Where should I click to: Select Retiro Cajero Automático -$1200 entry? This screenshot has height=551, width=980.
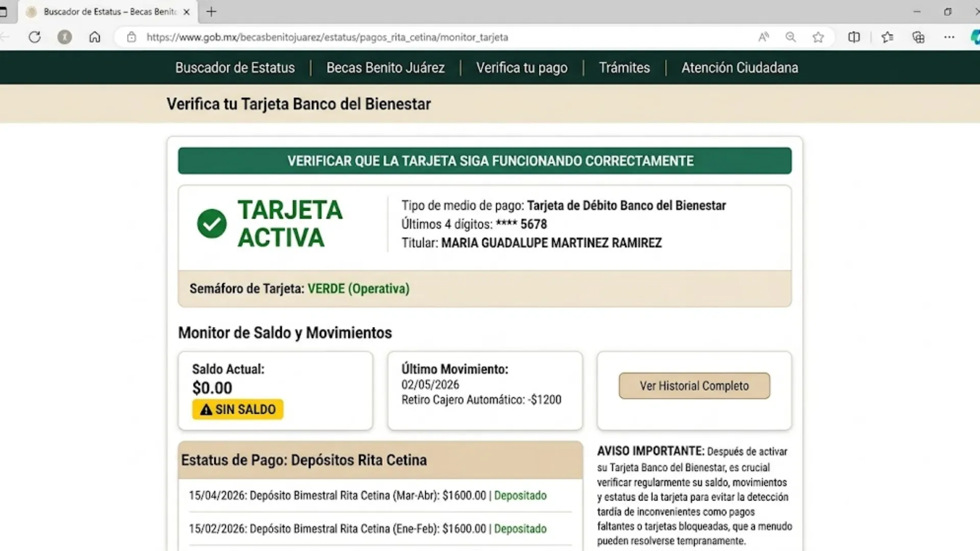click(x=481, y=399)
